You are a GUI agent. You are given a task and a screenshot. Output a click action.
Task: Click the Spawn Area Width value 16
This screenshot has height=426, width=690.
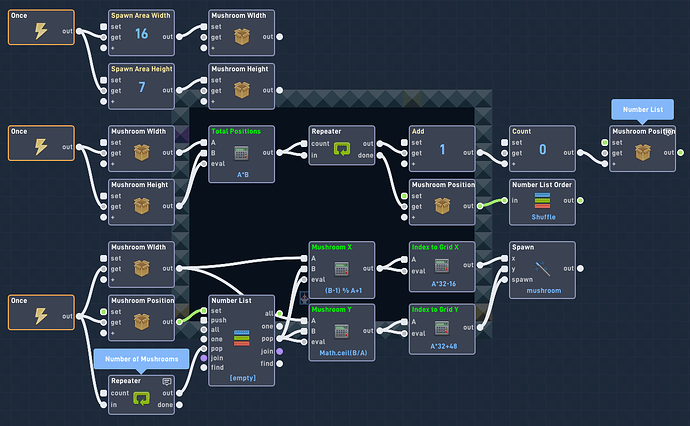point(141,33)
